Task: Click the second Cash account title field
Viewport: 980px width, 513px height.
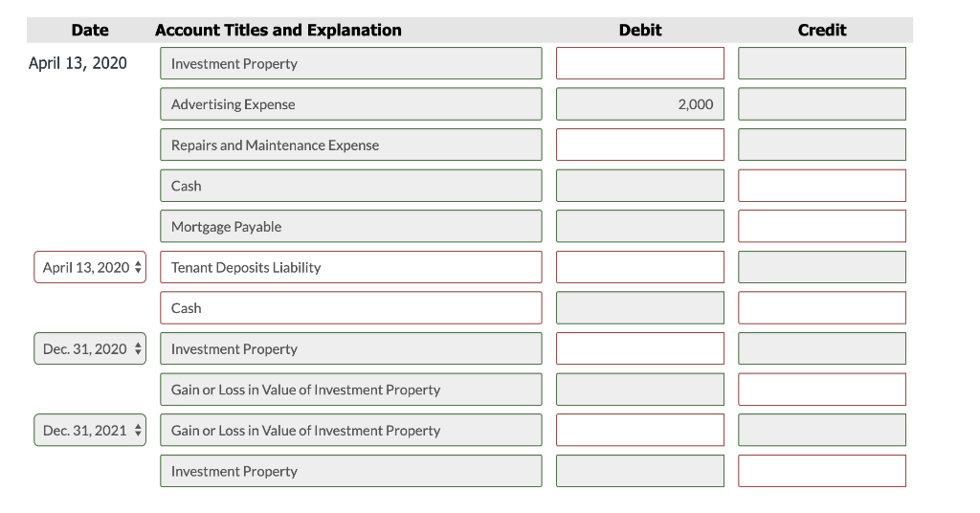Action: (350, 308)
